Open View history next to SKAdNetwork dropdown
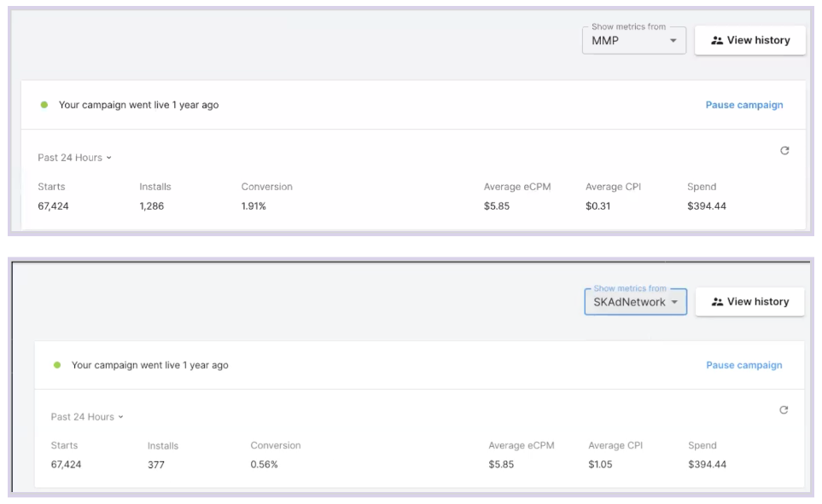The height and width of the screenshot is (504, 822). [749, 302]
